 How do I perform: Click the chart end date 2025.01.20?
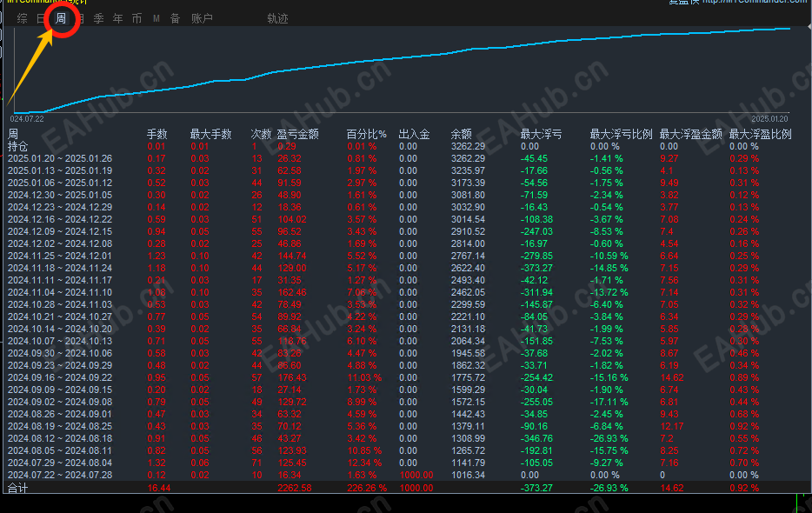point(769,118)
